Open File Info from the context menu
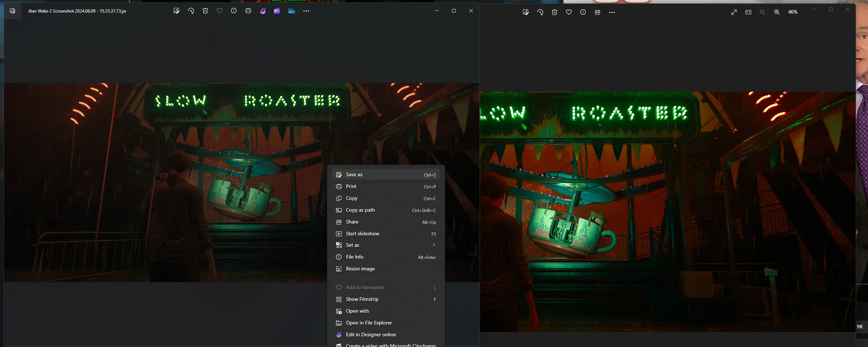Image resolution: width=868 pixels, height=347 pixels. coord(386,257)
